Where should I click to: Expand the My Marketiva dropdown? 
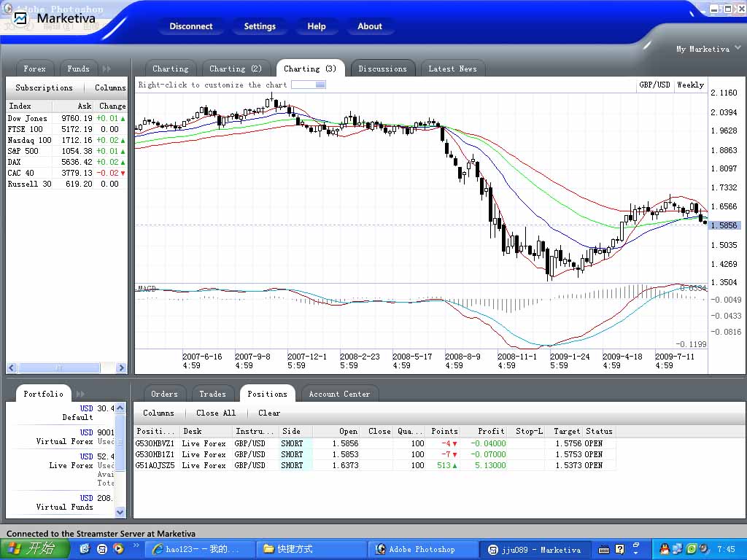point(737,49)
